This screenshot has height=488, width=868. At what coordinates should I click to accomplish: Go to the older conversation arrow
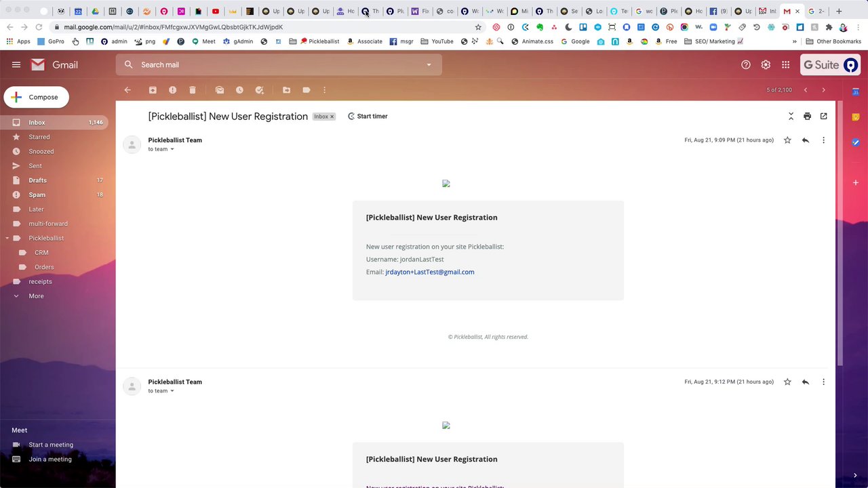(x=823, y=90)
